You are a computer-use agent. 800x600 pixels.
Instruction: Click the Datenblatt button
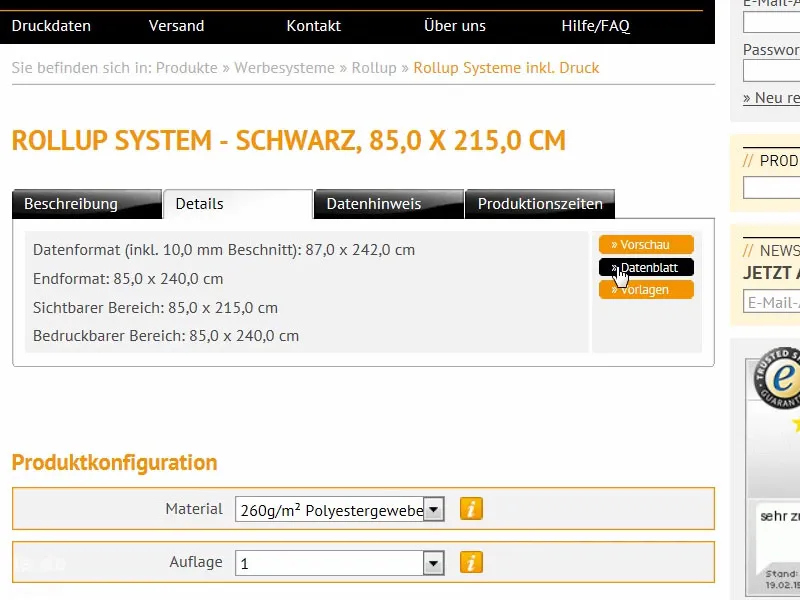pyautogui.click(x=646, y=267)
